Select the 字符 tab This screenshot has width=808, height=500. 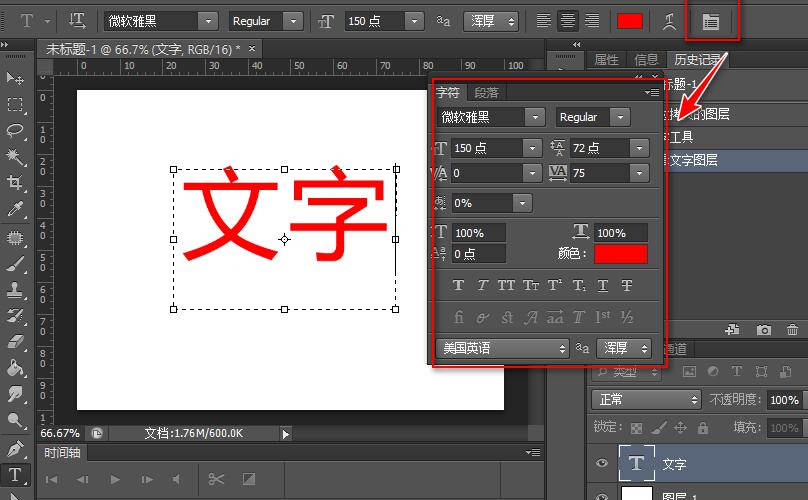[447, 93]
